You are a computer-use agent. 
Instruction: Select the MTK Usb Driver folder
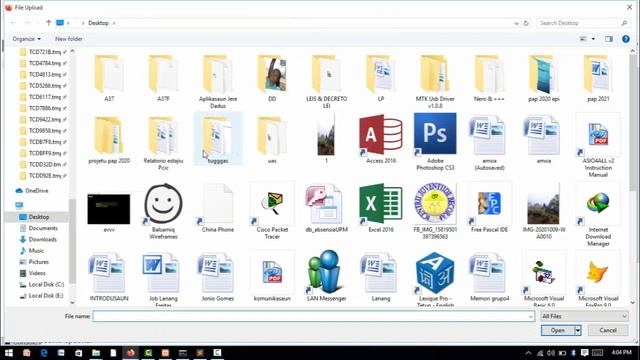pos(435,81)
